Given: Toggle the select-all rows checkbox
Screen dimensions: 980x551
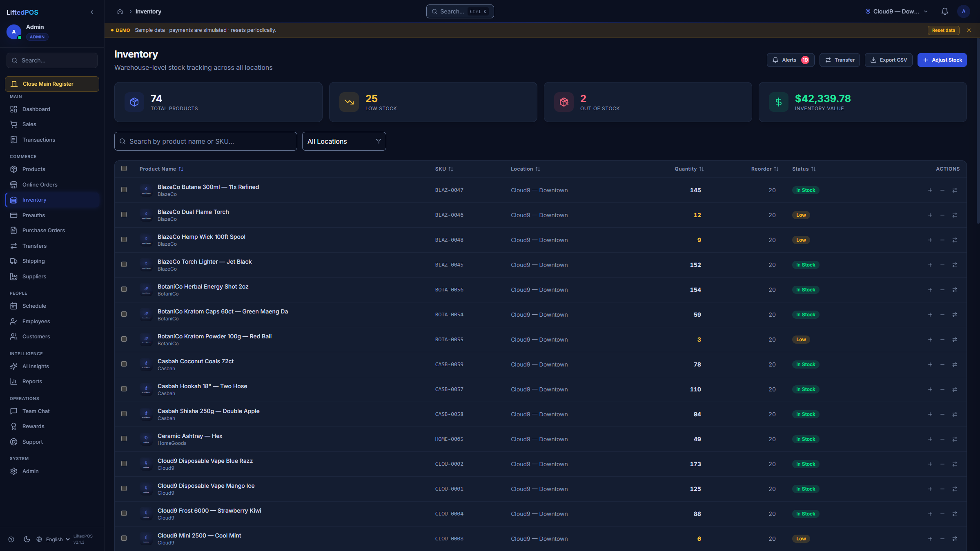Looking at the screenshot, I should coord(124,168).
